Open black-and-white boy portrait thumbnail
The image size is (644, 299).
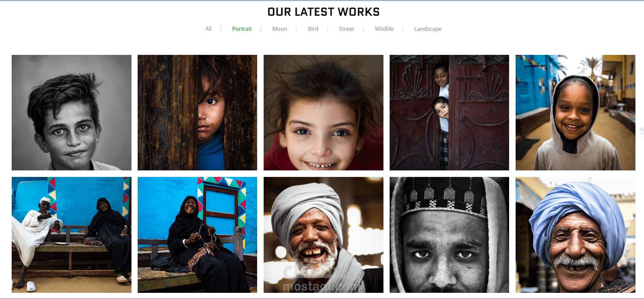tap(71, 112)
